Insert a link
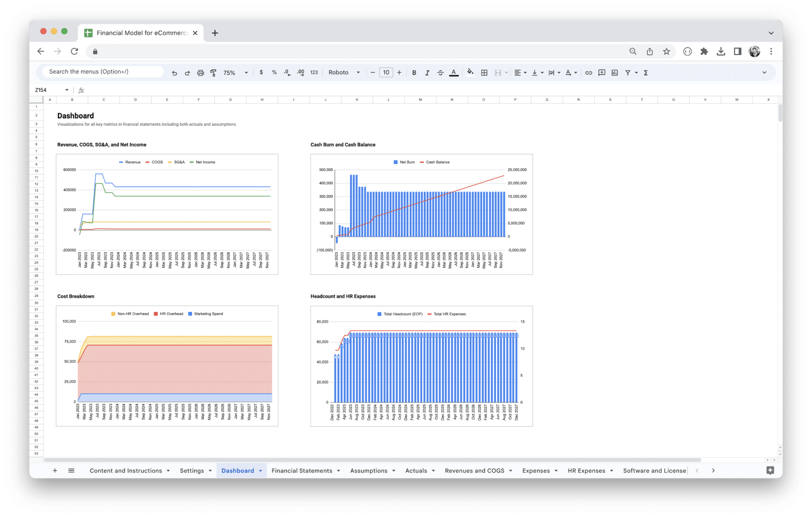Screen dimensions: 812x517 click(x=588, y=72)
